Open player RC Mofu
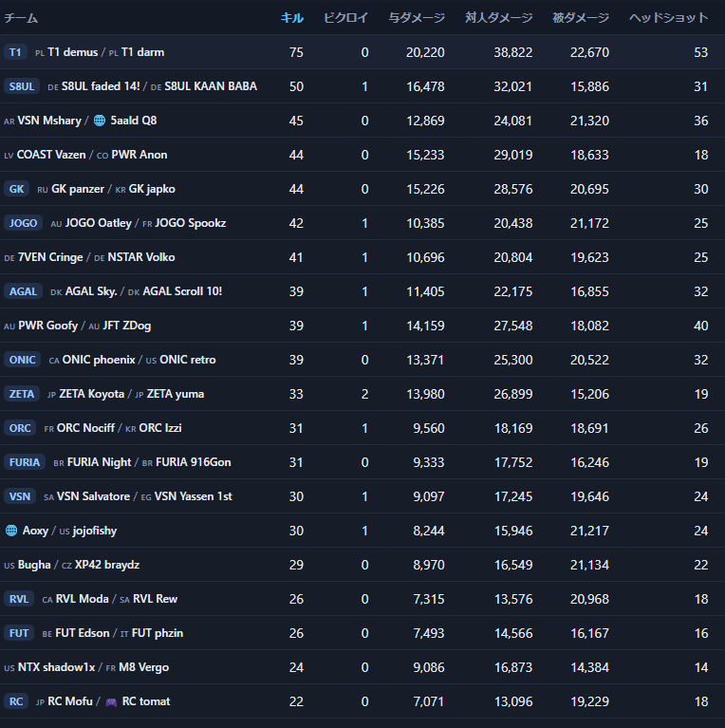 click(70, 701)
